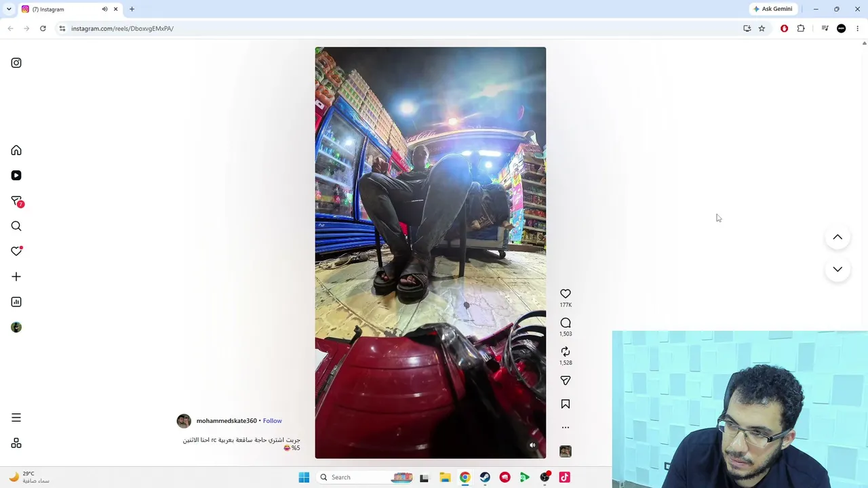Open the More hamburger menu in the sidebar
868x488 pixels.
[x=16, y=418]
